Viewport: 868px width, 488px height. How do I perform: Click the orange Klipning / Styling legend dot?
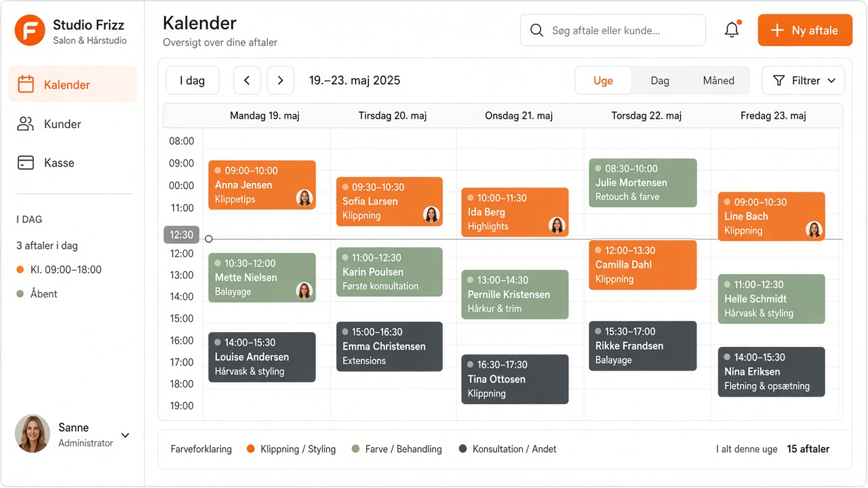click(250, 449)
